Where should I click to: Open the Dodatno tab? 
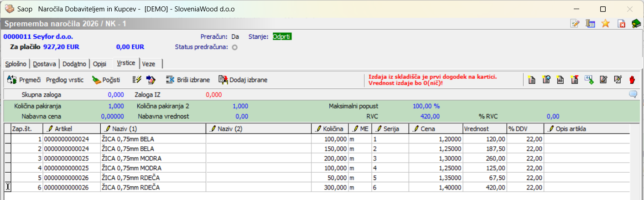(x=75, y=64)
